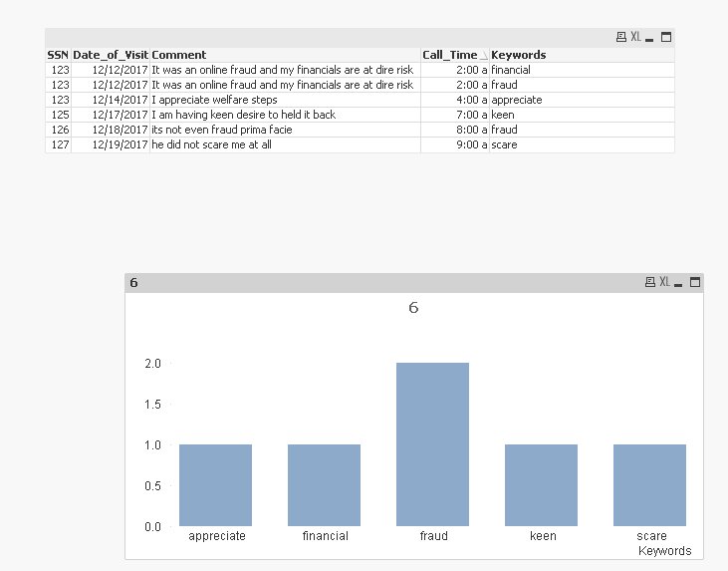Click the Call_Time column sort indicator
The image size is (728, 571).
point(483,56)
